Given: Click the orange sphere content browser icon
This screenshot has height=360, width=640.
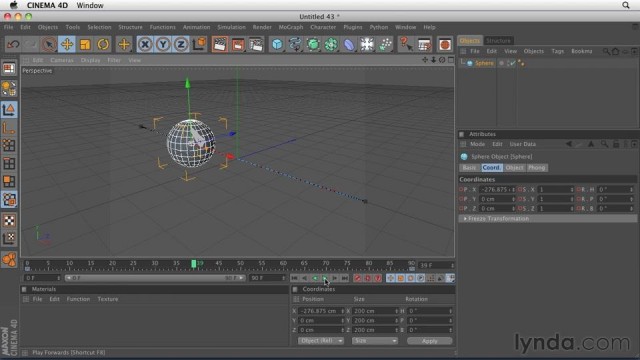Looking at the screenshot, I should 445,44.
